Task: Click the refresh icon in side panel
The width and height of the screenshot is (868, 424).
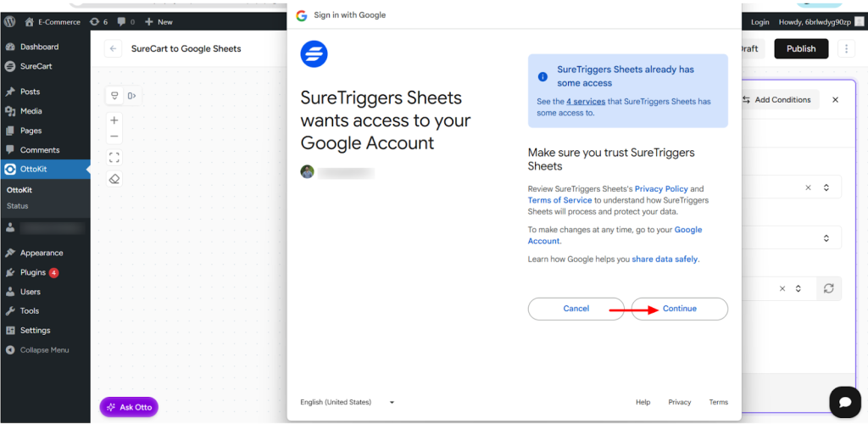Action: pyautogui.click(x=828, y=288)
